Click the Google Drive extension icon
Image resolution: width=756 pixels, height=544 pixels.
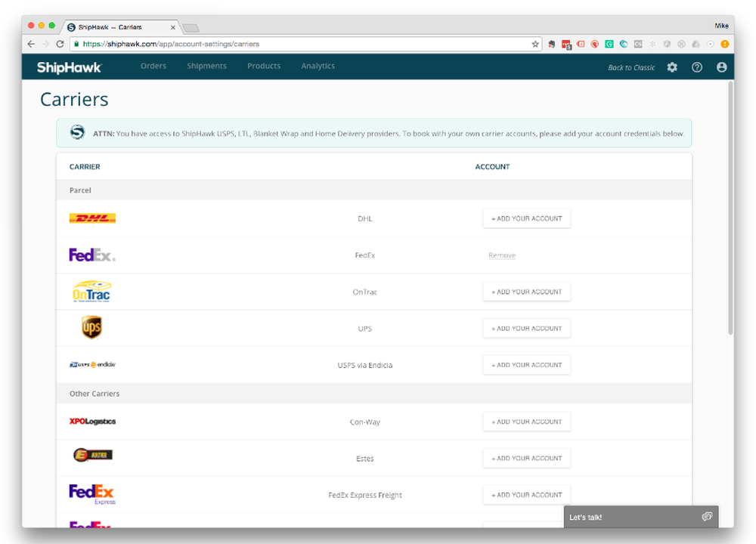(696, 44)
